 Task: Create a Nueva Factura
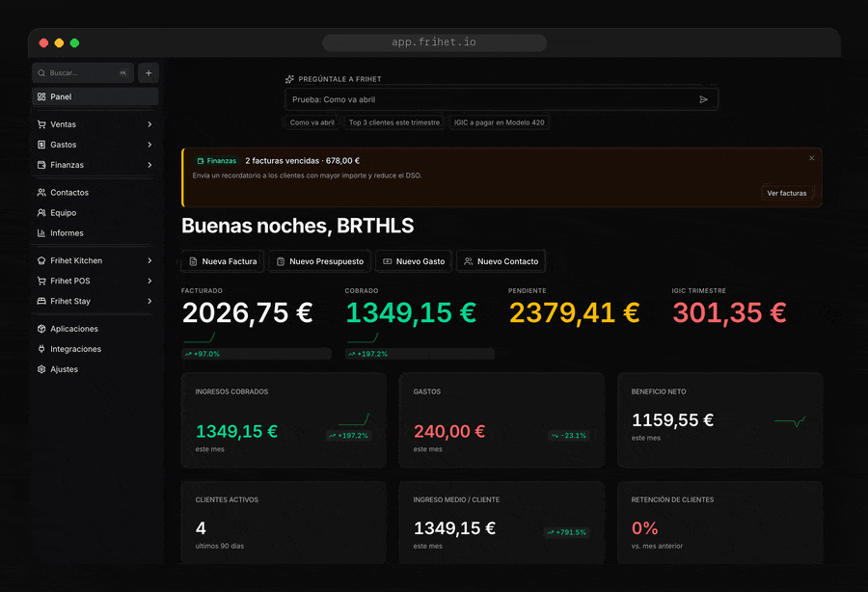223,261
